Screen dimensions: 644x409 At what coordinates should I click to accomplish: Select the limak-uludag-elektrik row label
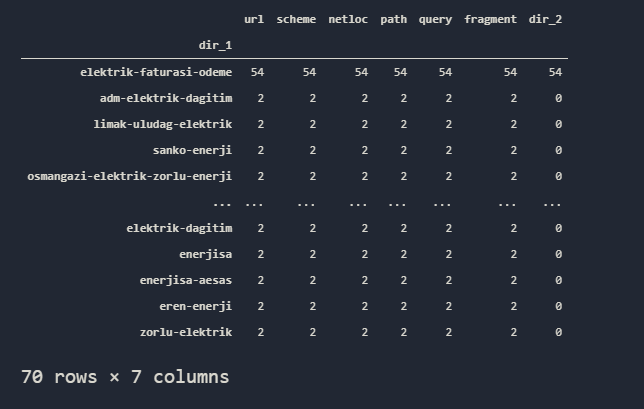tap(163, 124)
